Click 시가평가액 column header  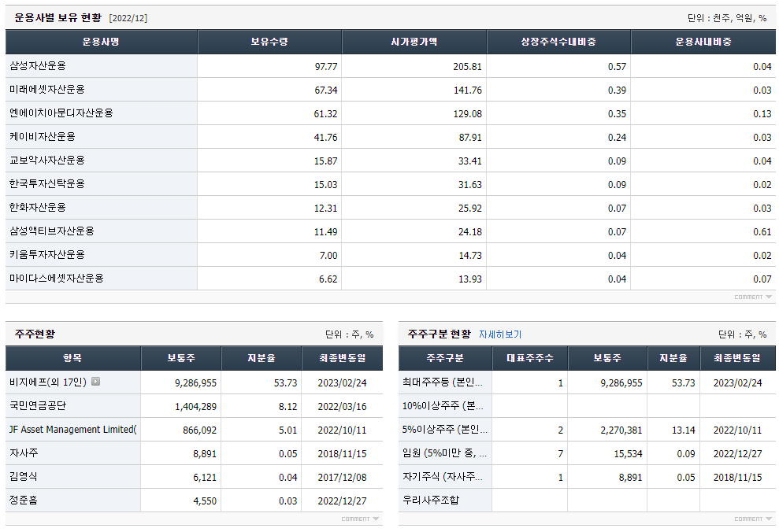[x=414, y=42]
